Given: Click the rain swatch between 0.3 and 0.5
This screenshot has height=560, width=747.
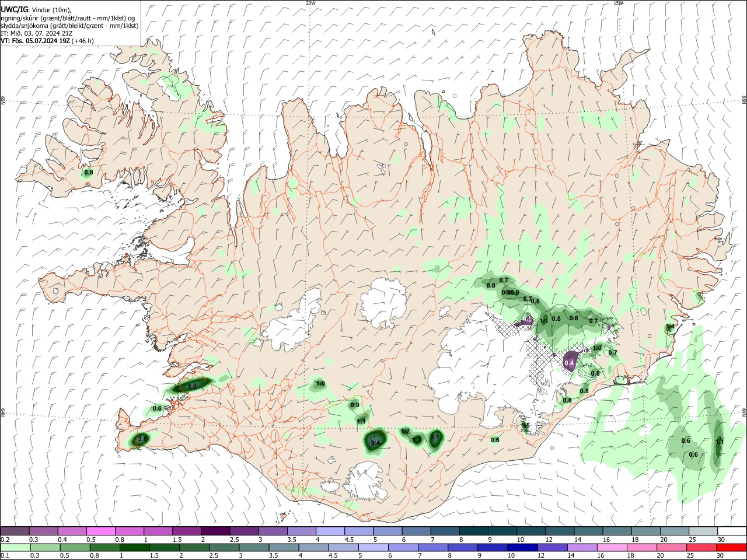Looking at the screenshot, I should (x=45, y=547).
